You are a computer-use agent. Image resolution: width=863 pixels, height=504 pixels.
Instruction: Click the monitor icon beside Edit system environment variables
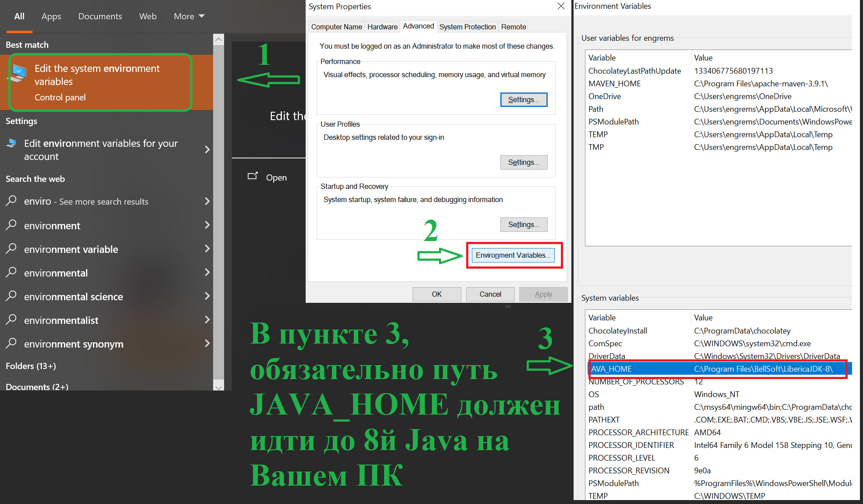click(18, 73)
